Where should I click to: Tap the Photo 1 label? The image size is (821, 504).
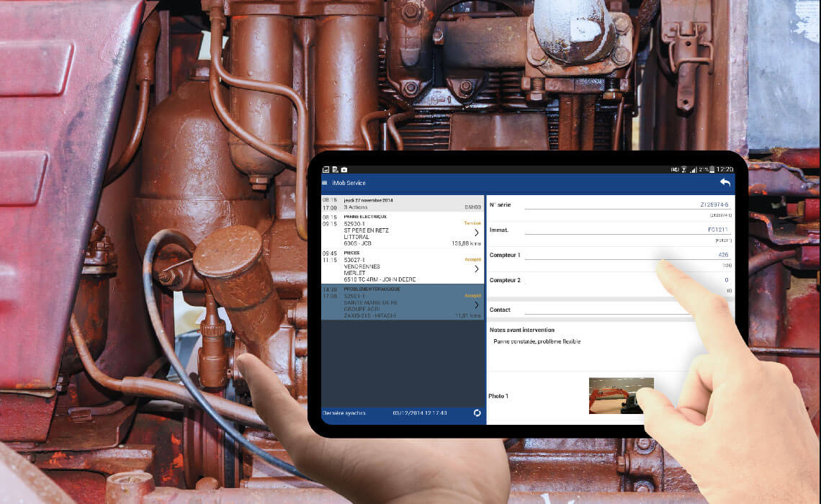tap(498, 396)
